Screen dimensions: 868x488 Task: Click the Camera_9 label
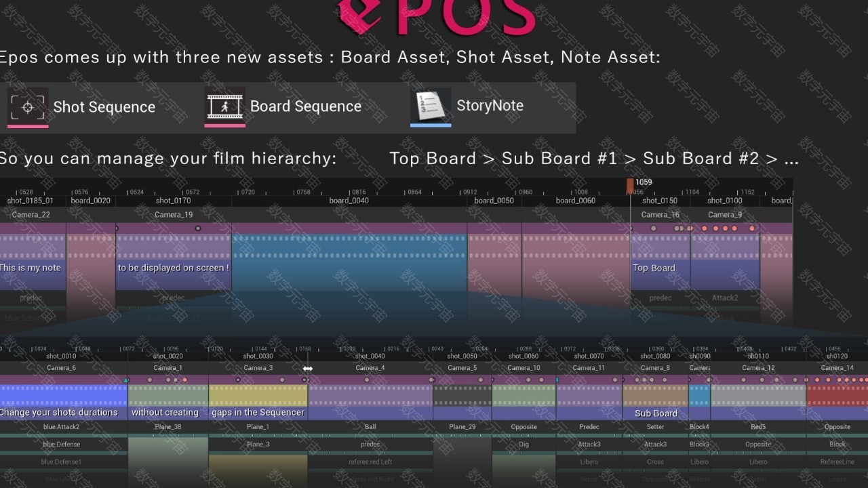tap(725, 215)
